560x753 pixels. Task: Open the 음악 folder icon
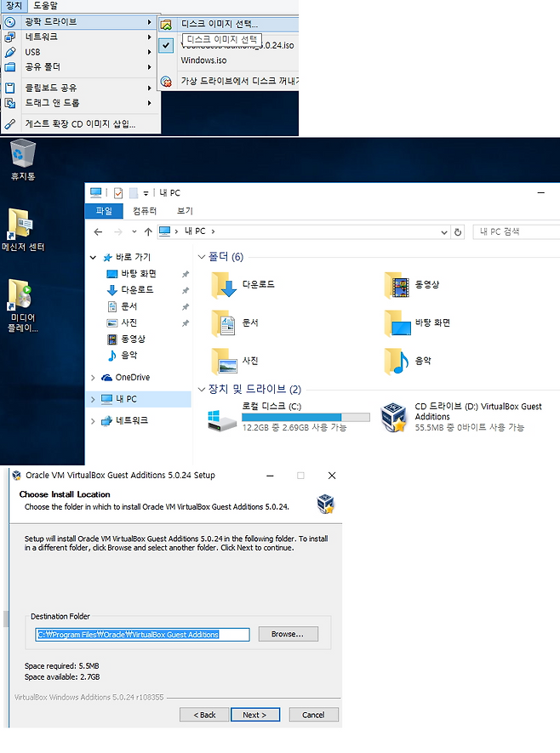pyautogui.click(x=397, y=361)
